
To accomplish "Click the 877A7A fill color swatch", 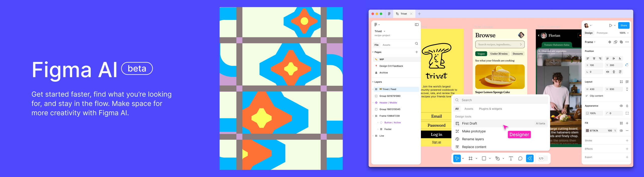I will [587, 131].
